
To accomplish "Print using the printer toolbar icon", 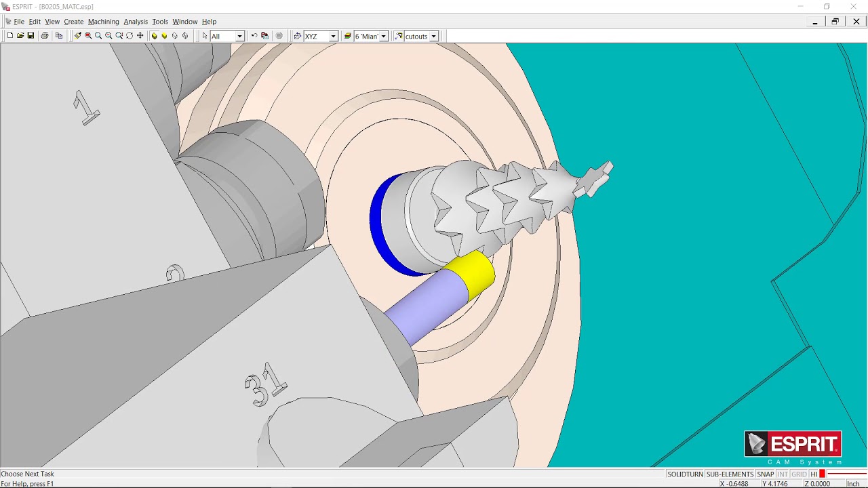I will 45,36.
